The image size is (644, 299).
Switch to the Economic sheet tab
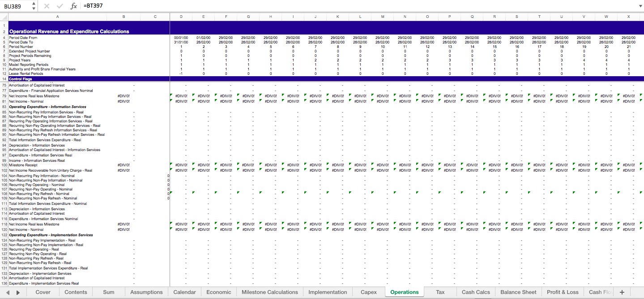coord(219,292)
